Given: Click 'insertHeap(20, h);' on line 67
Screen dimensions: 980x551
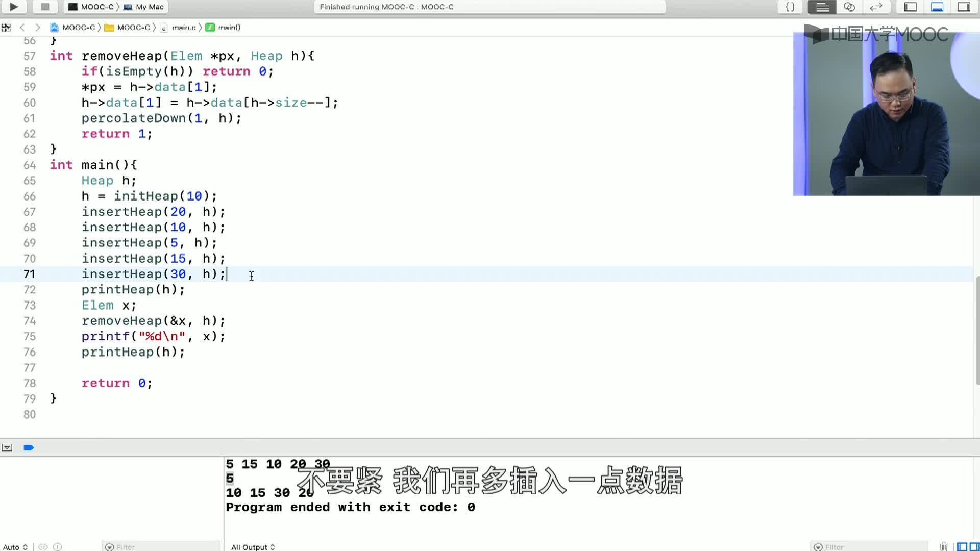Looking at the screenshot, I should 153,212.
